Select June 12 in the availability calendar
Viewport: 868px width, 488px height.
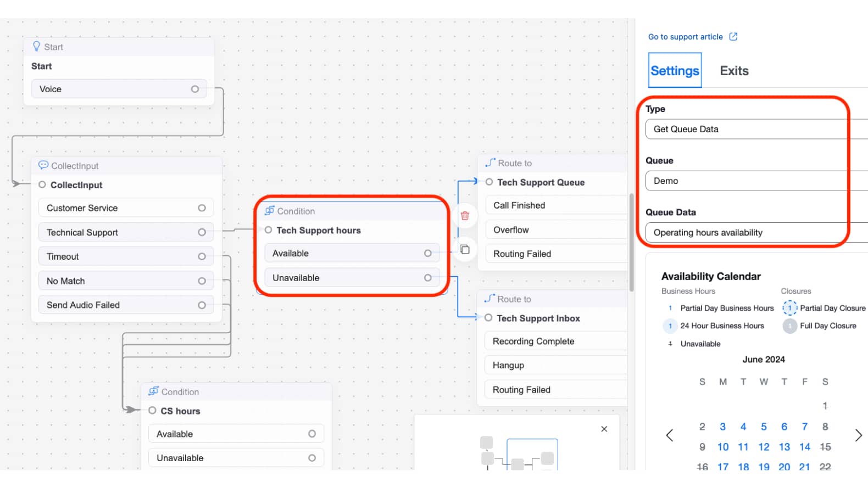coord(764,447)
